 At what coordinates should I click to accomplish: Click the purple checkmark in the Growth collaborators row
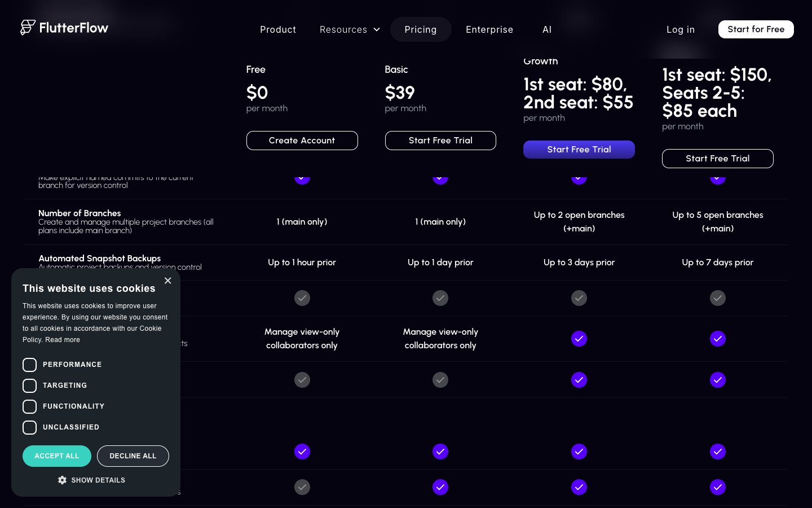[579, 339]
